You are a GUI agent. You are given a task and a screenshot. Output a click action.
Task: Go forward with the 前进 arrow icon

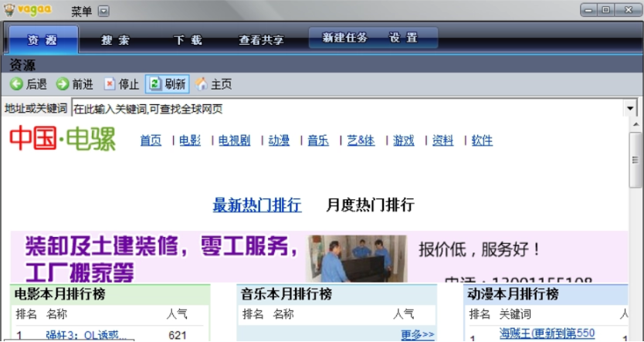(63, 84)
